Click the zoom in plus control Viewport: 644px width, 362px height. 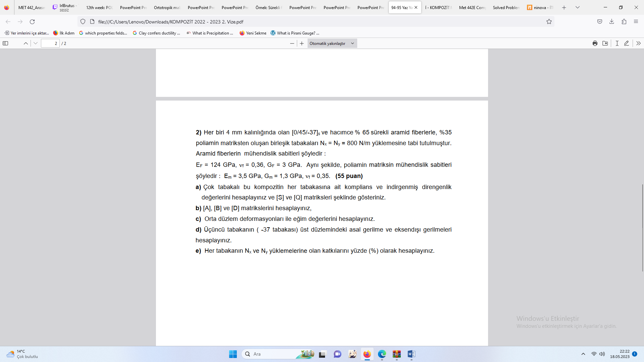[x=302, y=43]
